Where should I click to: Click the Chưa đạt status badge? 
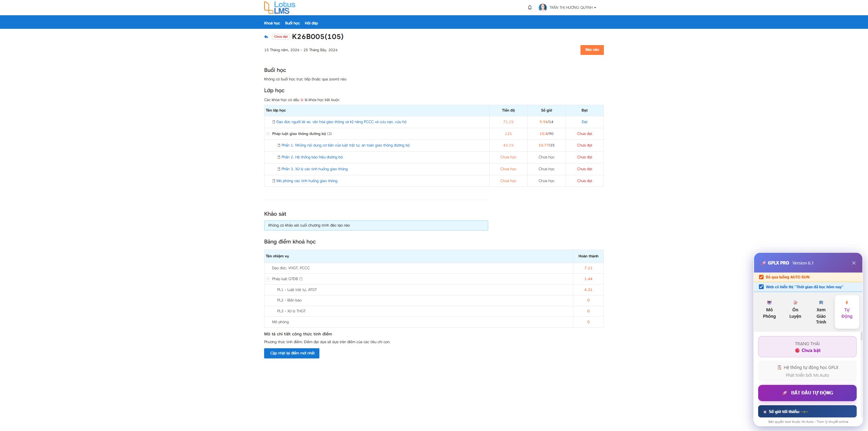pyautogui.click(x=281, y=37)
